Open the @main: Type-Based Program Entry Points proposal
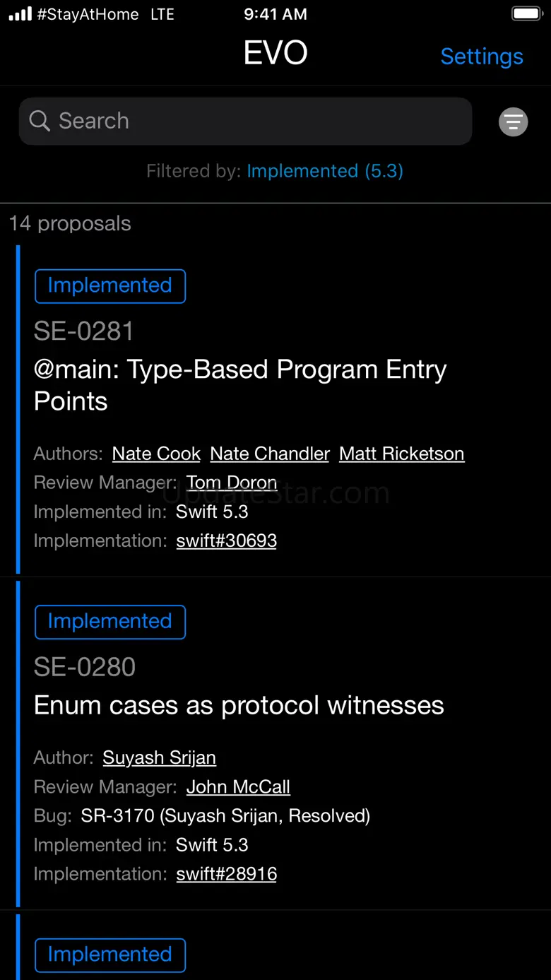 coord(240,385)
